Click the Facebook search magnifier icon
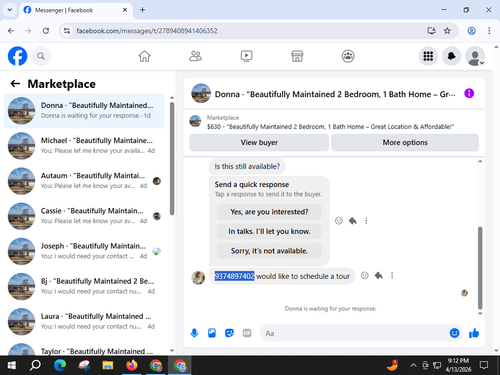500x375 pixels. click(x=41, y=56)
